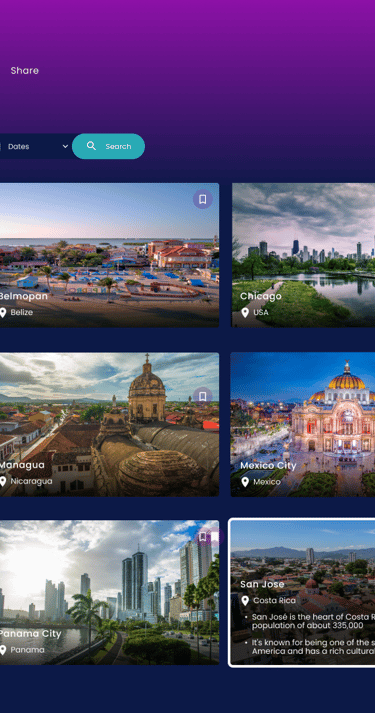This screenshot has height=713, width=375.
Task: Click the Search button
Action: pos(108,146)
